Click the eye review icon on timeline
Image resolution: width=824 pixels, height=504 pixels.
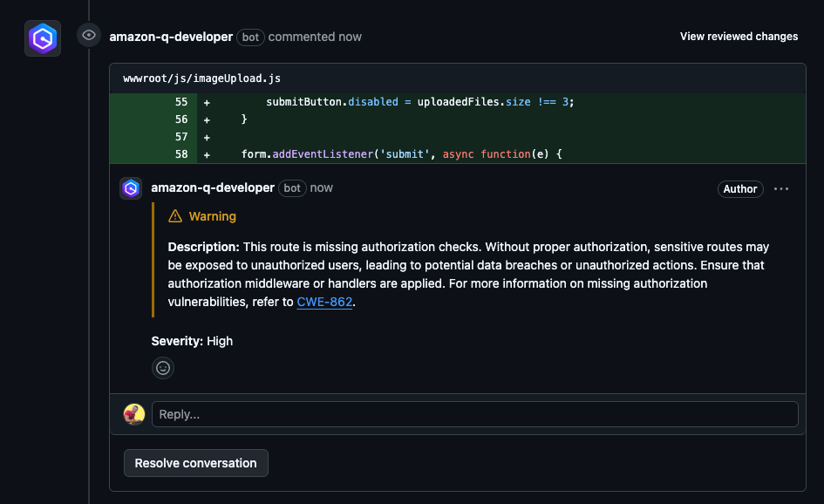(88, 35)
